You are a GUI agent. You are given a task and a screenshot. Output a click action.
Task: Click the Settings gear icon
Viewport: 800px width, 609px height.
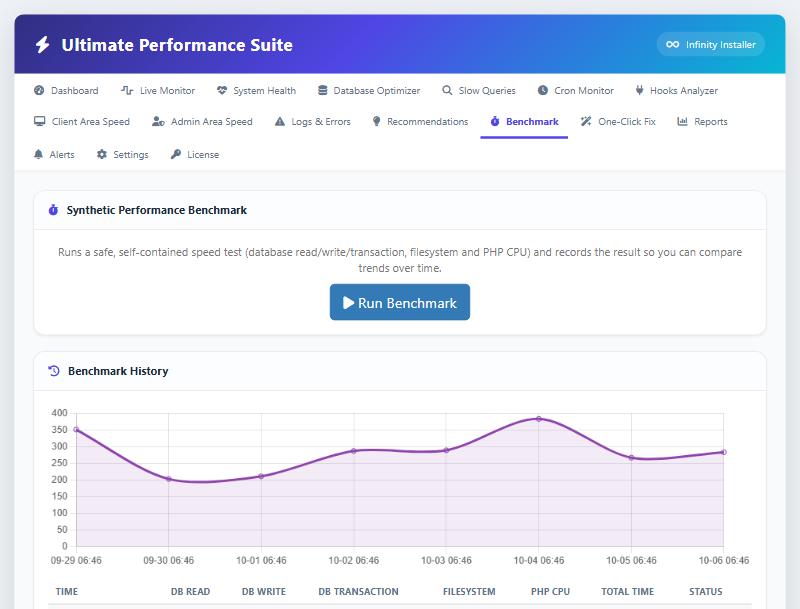tap(102, 154)
